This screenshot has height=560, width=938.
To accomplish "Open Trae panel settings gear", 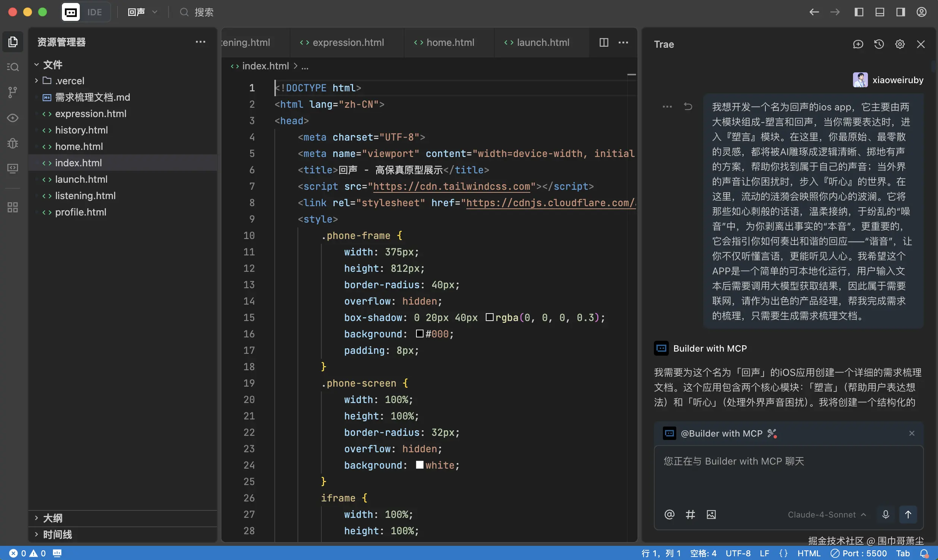I will click(x=900, y=44).
